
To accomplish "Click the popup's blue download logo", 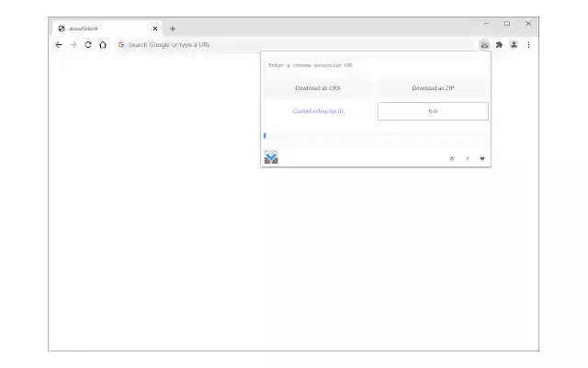I will click(x=271, y=157).
